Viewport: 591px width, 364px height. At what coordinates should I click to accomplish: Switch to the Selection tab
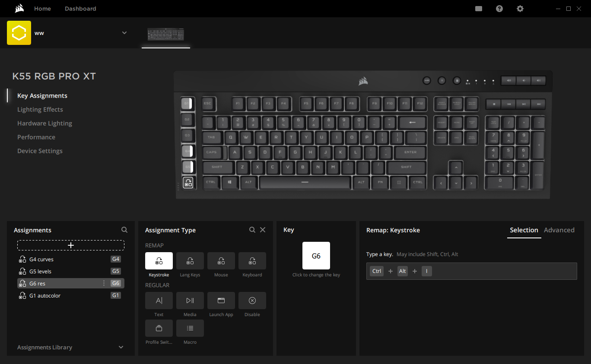point(524,230)
